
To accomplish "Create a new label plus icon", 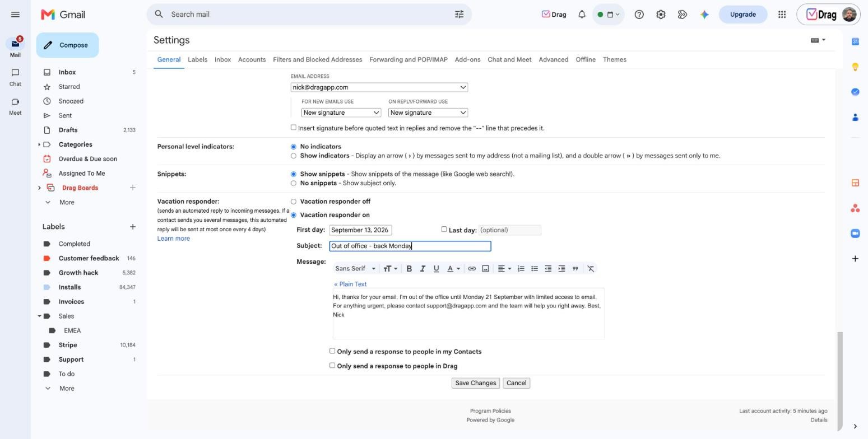I will click(132, 227).
